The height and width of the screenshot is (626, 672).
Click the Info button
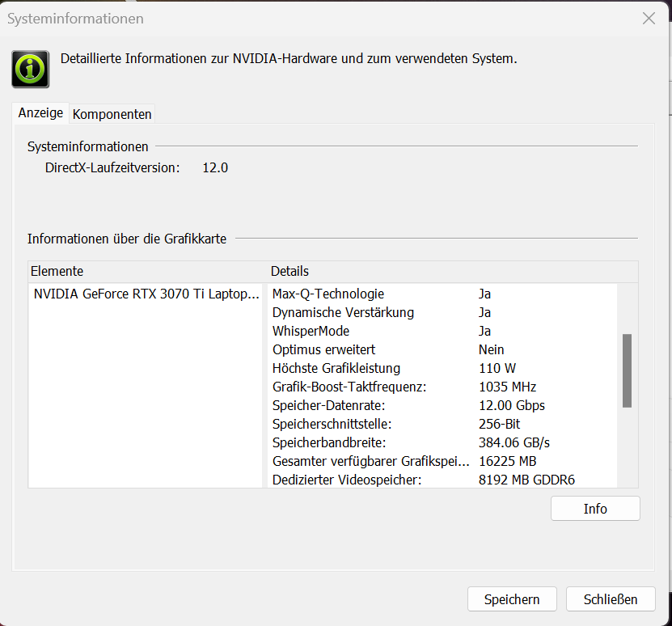pyautogui.click(x=595, y=509)
